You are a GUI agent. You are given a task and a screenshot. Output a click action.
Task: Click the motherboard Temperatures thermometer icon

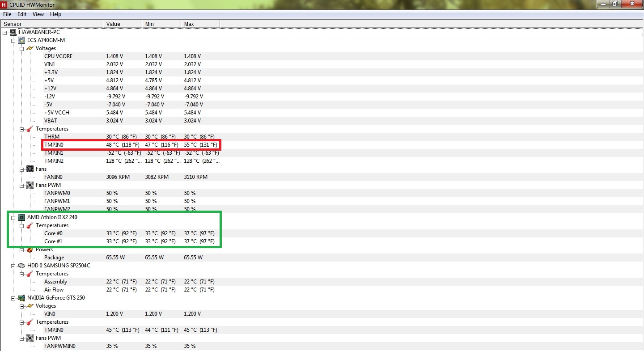click(30, 129)
